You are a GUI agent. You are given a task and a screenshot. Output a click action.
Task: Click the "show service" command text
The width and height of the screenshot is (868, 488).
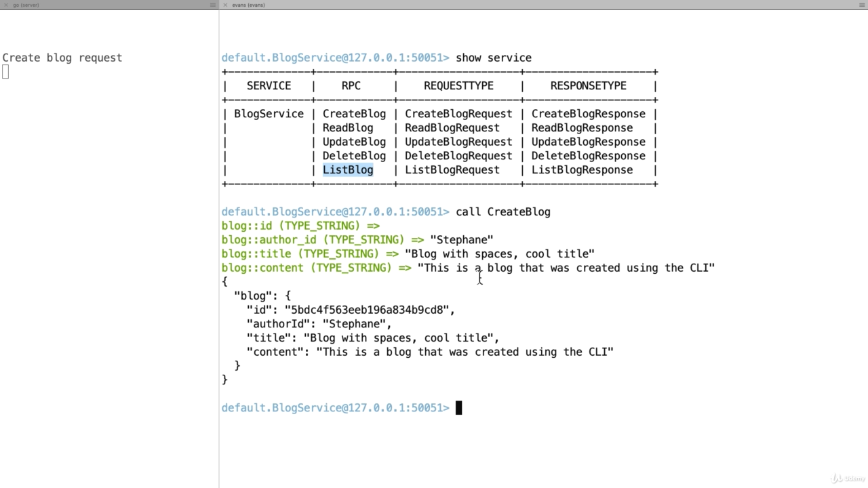point(493,58)
